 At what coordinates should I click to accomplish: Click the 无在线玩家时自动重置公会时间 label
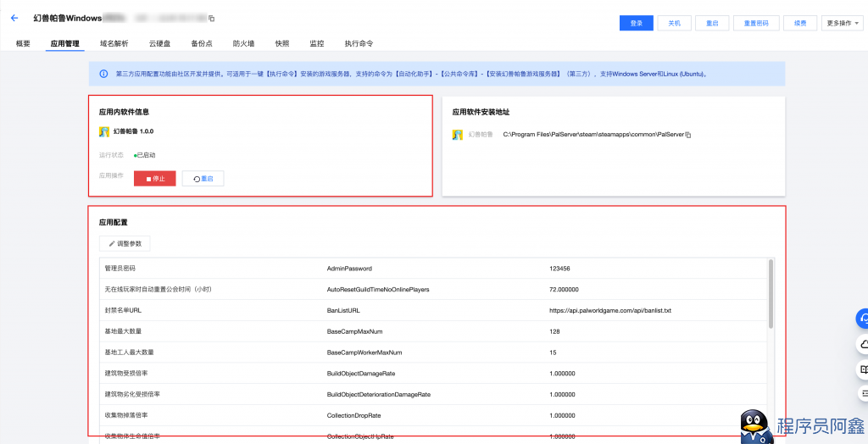coord(159,290)
